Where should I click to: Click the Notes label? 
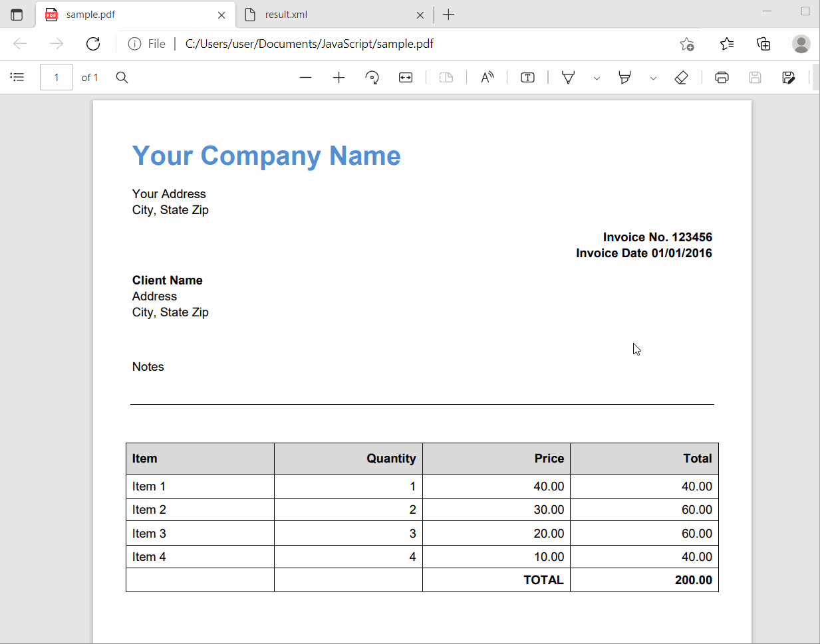(148, 367)
